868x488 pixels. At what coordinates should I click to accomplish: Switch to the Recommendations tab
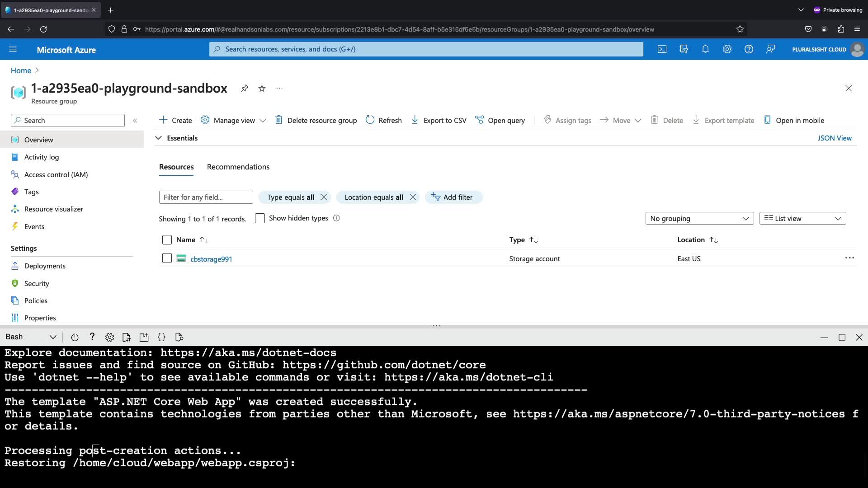pos(238,167)
